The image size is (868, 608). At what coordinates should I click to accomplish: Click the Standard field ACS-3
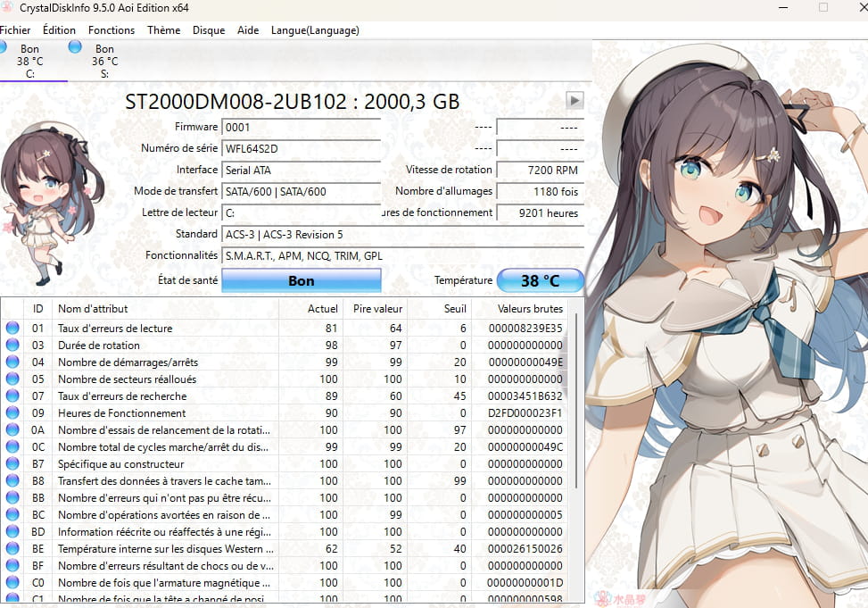403,235
